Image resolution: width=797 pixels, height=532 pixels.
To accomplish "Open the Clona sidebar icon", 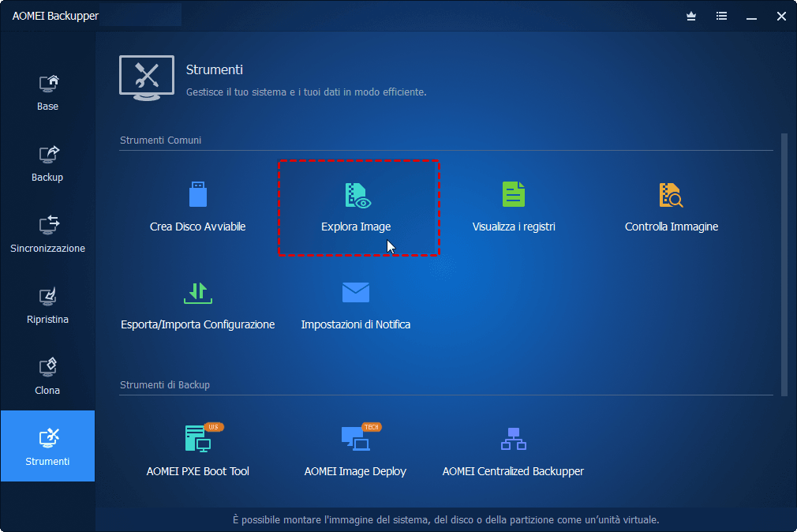I will click(x=48, y=367).
